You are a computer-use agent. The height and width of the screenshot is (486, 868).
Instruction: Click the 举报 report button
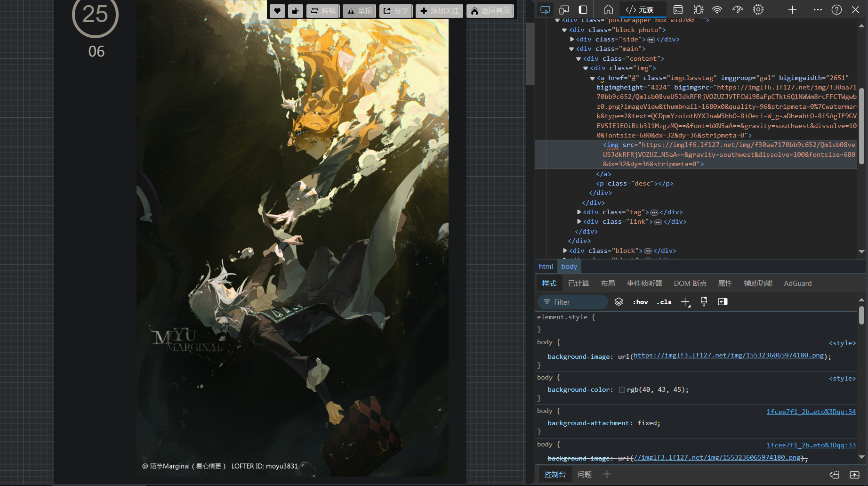pos(359,11)
